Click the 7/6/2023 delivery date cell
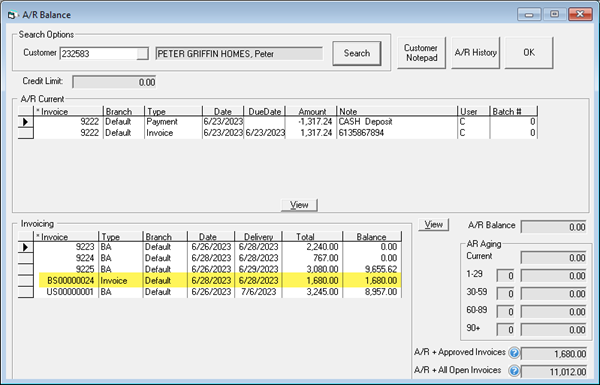The height and width of the screenshot is (385, 600). (x=258, y=292)
